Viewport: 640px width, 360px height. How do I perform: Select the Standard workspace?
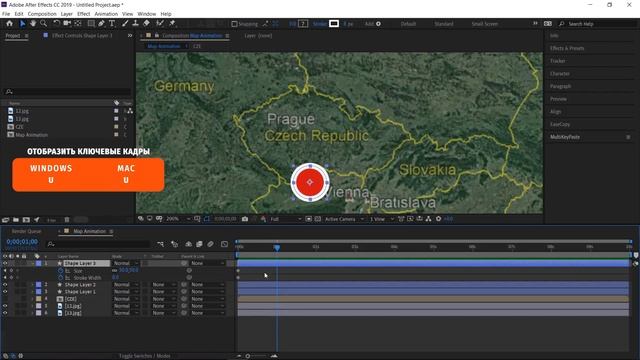pyautogui.click(x=444, y=24)
